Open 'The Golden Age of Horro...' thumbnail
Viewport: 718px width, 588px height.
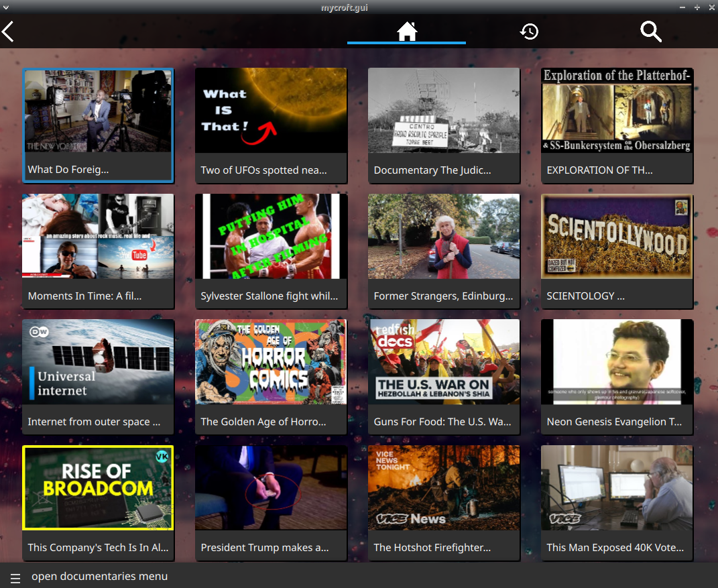(x=271, y=362)
